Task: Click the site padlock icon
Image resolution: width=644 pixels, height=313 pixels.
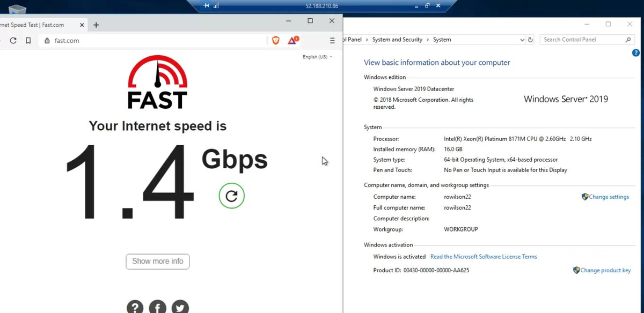Action: (47, 41)
